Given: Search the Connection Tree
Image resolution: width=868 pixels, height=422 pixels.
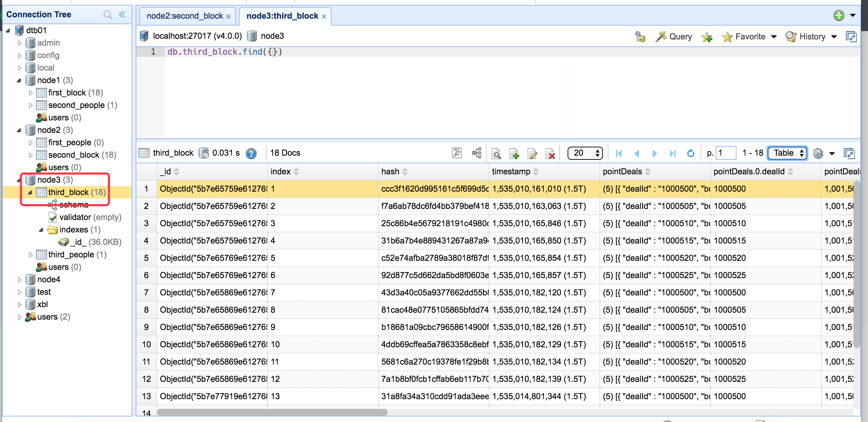Looking at the screenshot, I should (x=108, y=15).
